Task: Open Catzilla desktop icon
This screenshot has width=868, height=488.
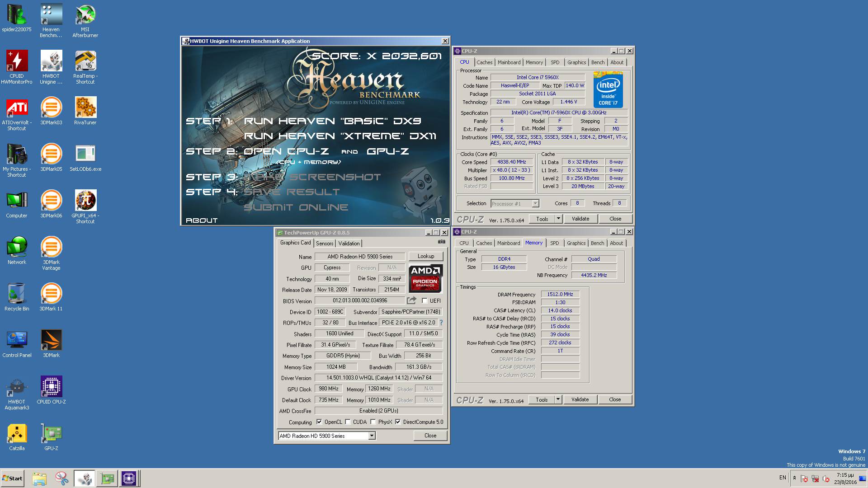Action: pos(17,437)
